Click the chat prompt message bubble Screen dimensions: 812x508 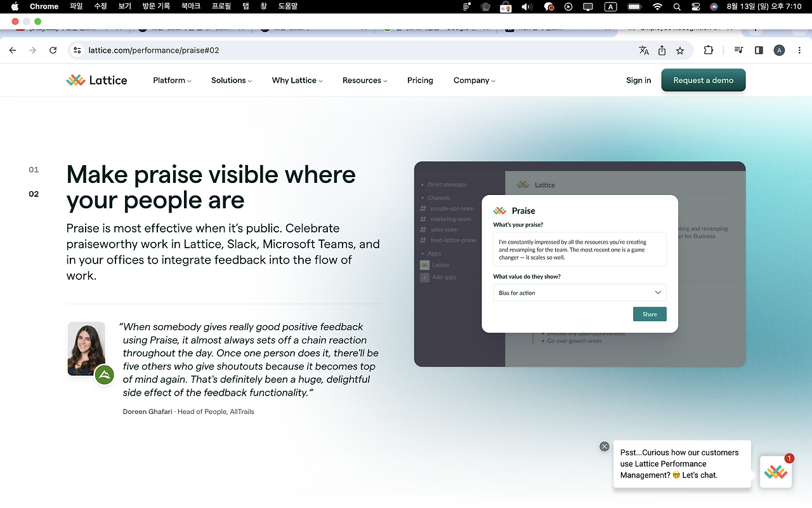(682, 464)
